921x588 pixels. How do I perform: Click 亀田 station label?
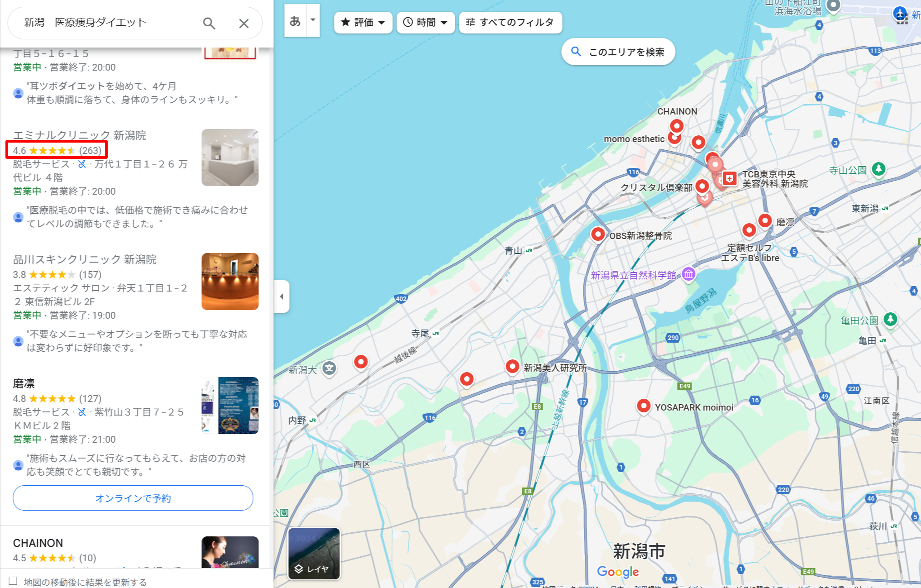coord(867,340)
